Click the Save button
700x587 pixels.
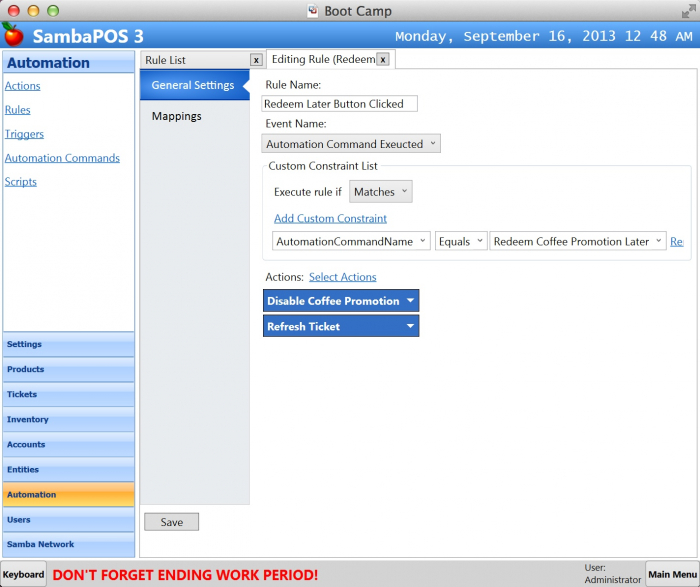pos(171,522)
